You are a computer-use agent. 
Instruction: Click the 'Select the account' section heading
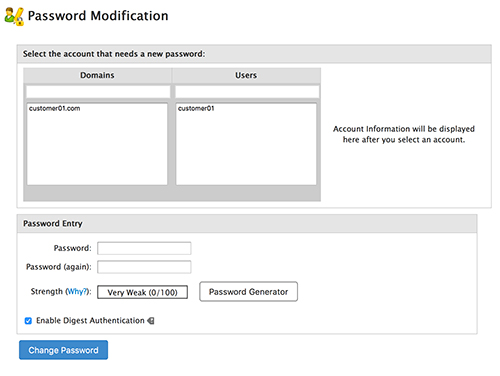tap(114, 54)
